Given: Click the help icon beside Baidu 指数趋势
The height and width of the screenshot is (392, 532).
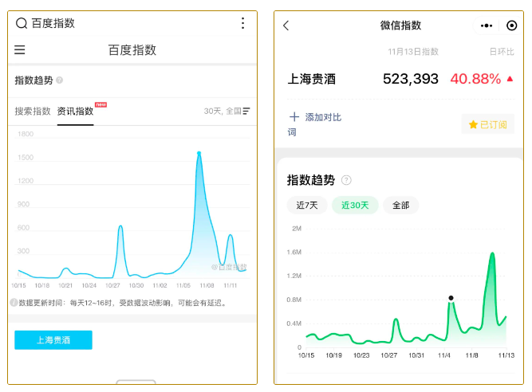Looking at the screenshot, I should click(59, 80).
